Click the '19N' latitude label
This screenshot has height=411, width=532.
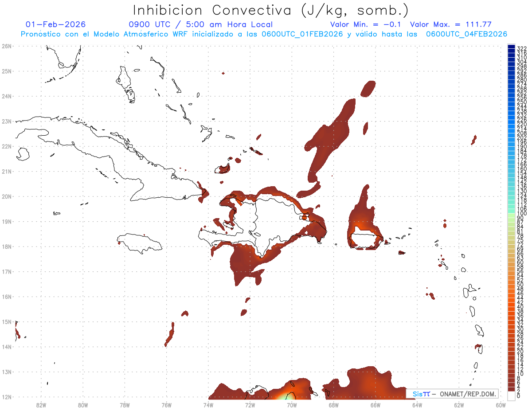coord(6,221)
